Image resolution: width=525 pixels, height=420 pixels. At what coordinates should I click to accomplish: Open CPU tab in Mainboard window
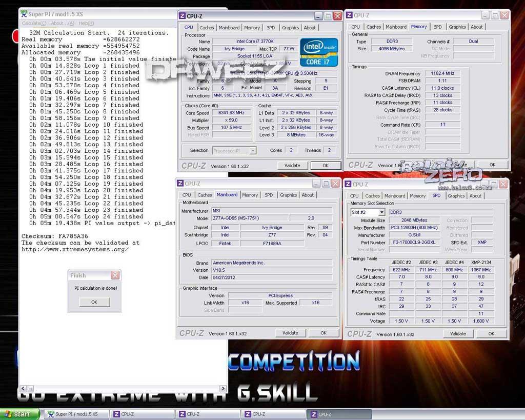point(187,195)
